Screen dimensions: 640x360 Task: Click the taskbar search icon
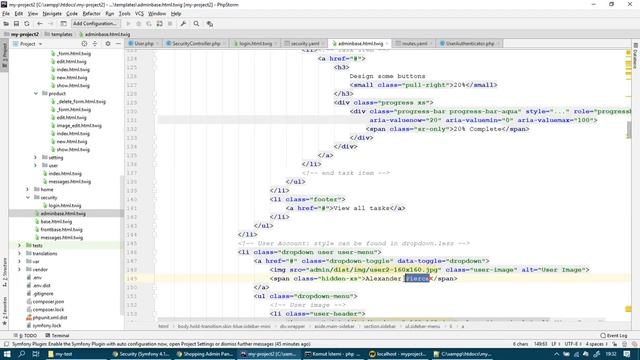click(22, 354)
